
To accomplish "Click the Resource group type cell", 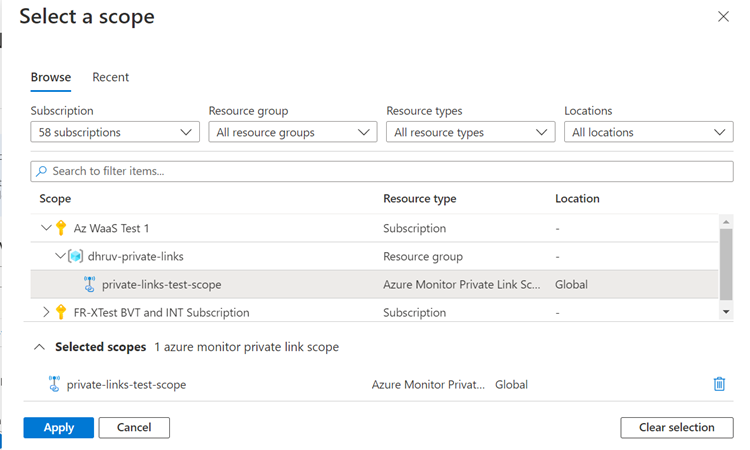I will [423, 256].
